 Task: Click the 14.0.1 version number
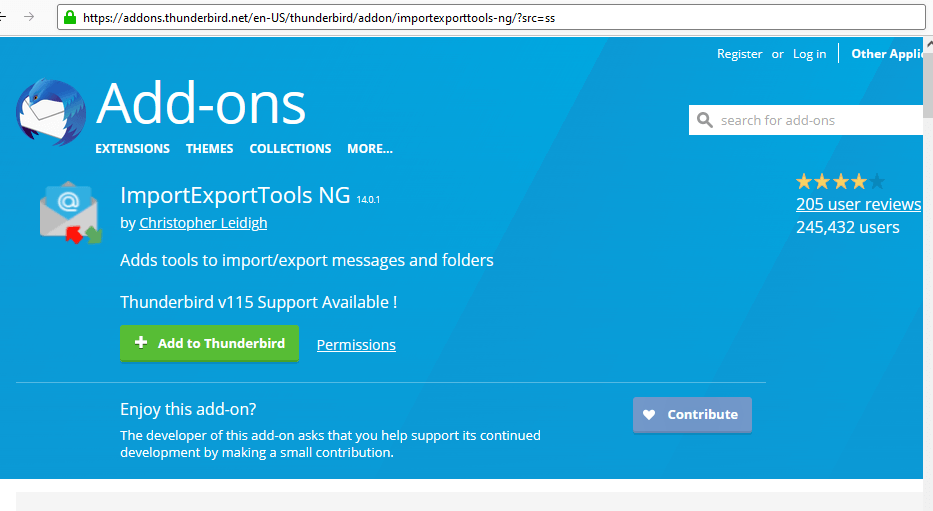coord(368,200)
